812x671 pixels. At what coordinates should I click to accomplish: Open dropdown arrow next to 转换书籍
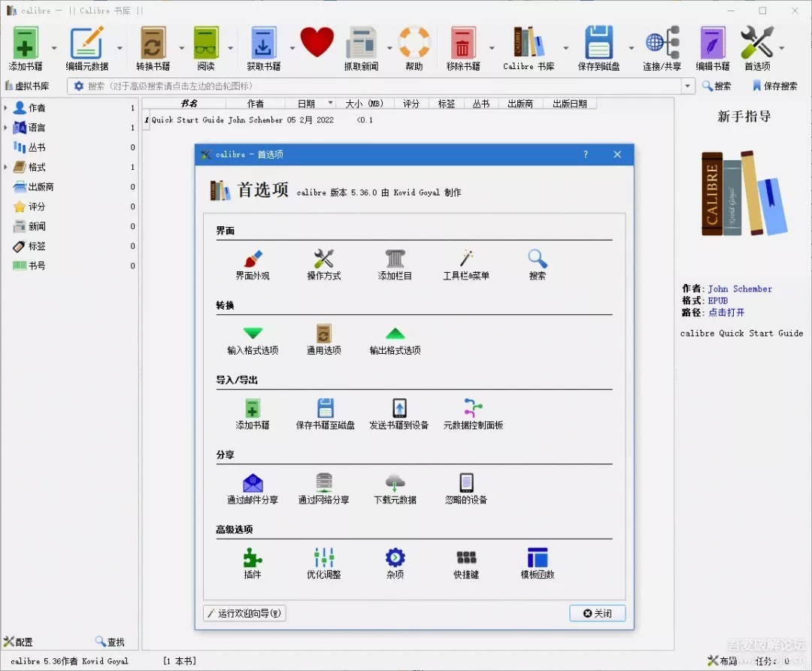coord(181,48)
